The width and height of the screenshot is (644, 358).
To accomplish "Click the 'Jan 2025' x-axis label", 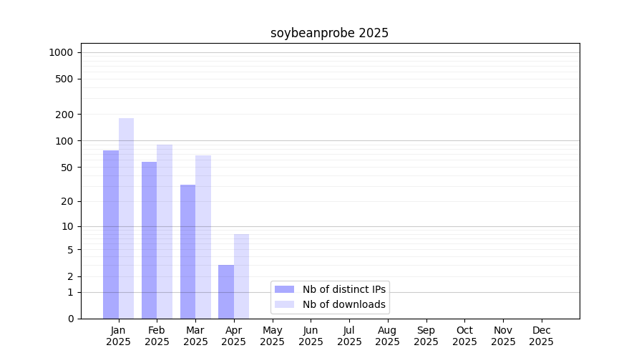I will click(119, 336).
